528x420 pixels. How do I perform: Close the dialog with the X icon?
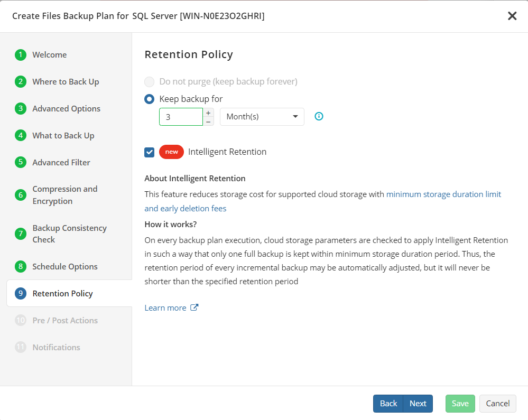pyautogui.click(x=512, y=16)
